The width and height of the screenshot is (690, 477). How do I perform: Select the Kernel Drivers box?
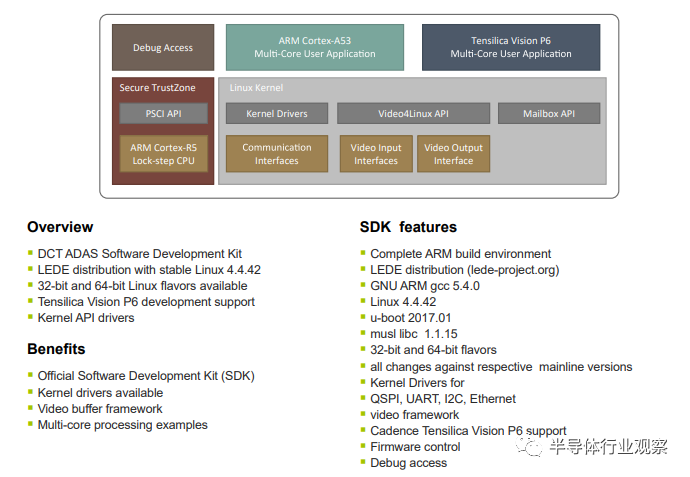(277, 114)
